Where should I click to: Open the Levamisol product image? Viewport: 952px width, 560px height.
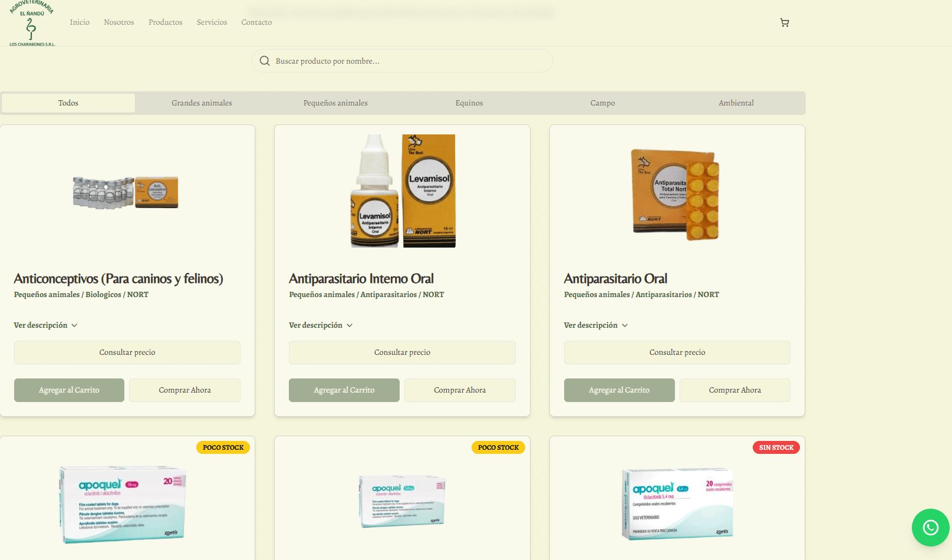[403, 191]
